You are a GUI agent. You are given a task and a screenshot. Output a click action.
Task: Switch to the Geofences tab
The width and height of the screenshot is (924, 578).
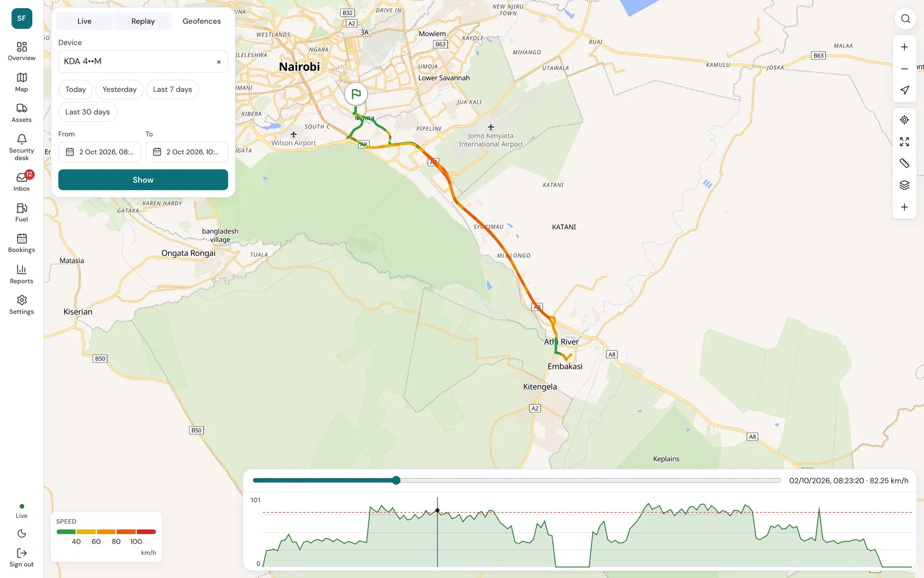click(x=202, y=21)
